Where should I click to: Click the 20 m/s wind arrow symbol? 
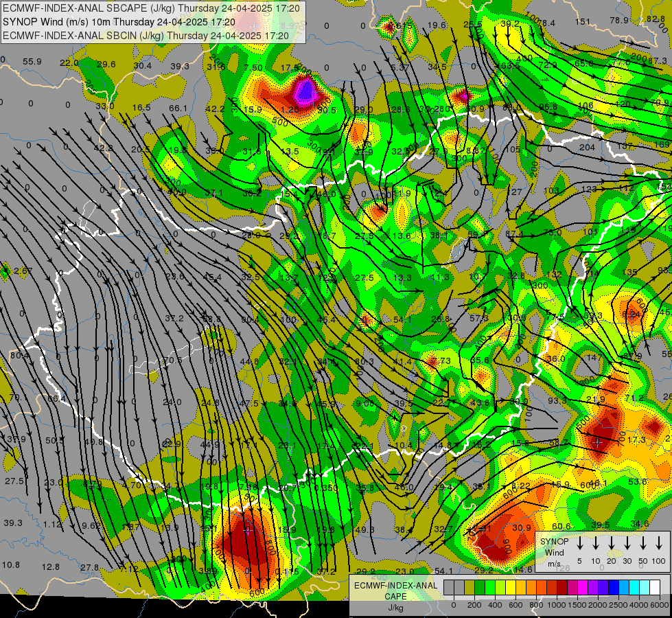pos(612,543)
